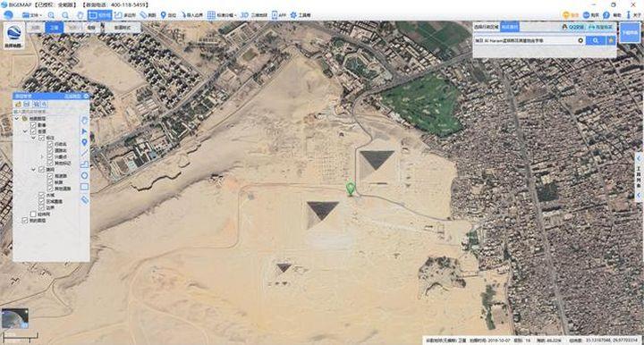Screen dimensions: 644x345
Task: Click the green location marker on the map
Action: [x=350, y=189]
